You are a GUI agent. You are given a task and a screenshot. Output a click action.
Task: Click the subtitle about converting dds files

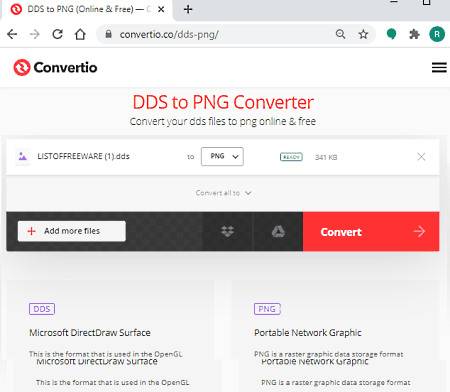coord(223,121)
